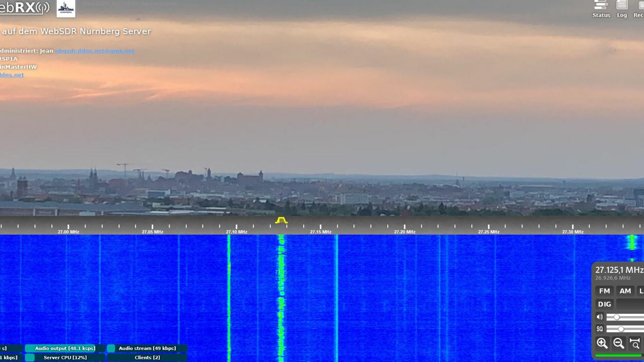The width and height of the screenshot is (644, 362).
Task: Switch demodulator to FM mode
Action: 604,291
